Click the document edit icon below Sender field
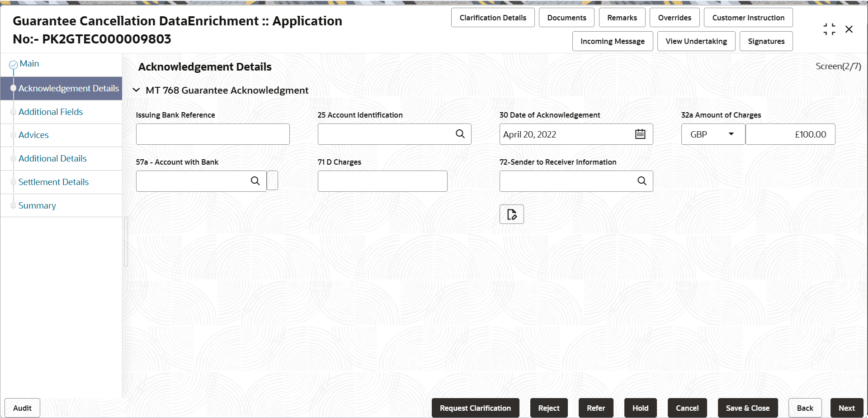Viewport: 868px width, 418px height. click(511, 214)
